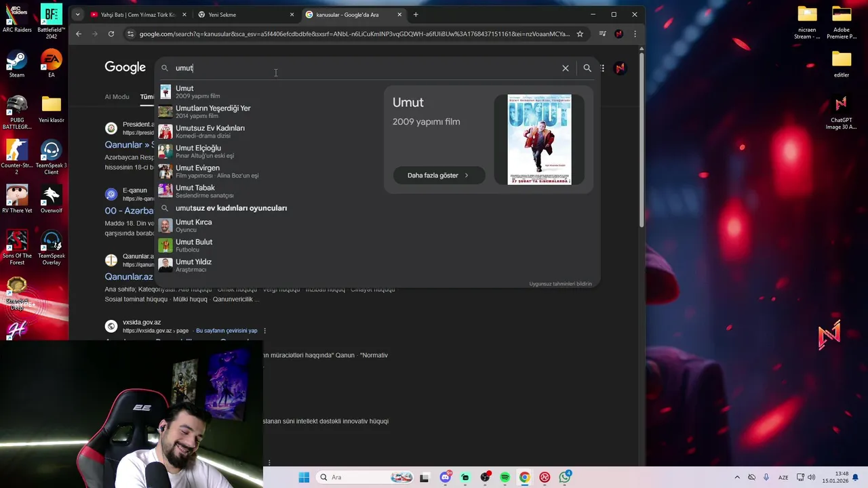Image resolution: width=868 pixels, height=488 pixels.
Task: Select the RV There Yet desktop icon
Action: [x=17, y=199]
